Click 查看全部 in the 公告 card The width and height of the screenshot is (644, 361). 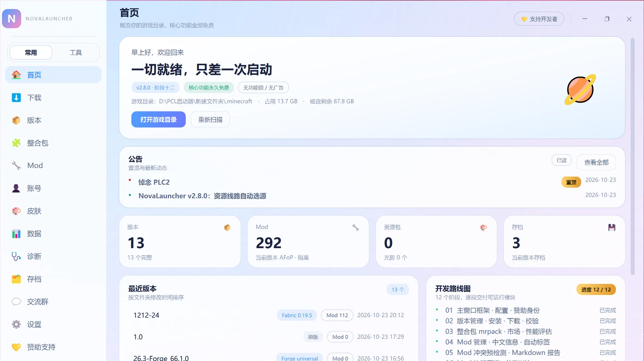point(596,162)
